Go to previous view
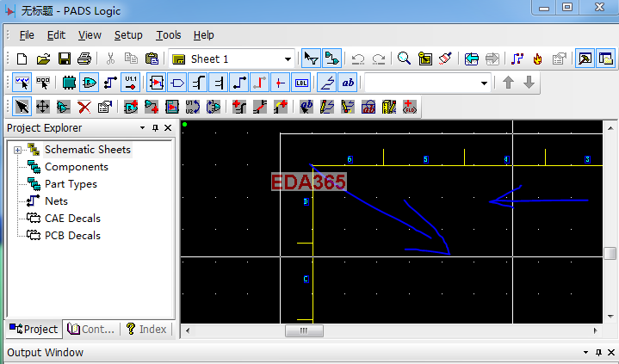This screenshot has height=364, width=619. tap(472, 59)
